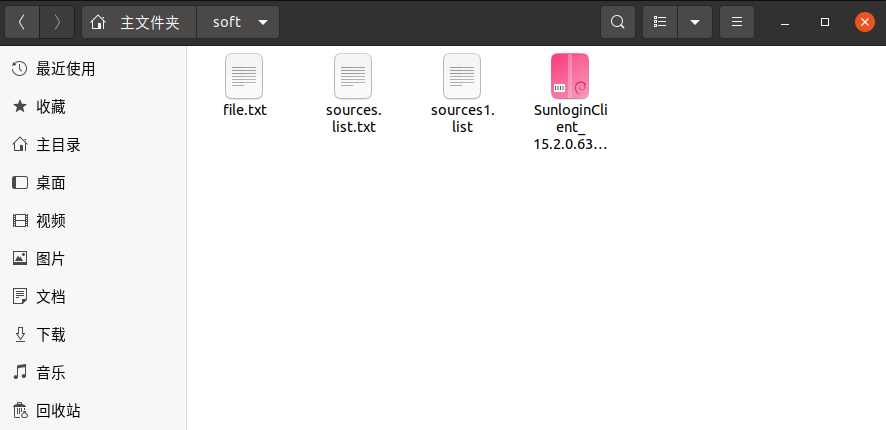Go forward with the right arrow
This screenshot has width=886, height=430.
(57, 22)
